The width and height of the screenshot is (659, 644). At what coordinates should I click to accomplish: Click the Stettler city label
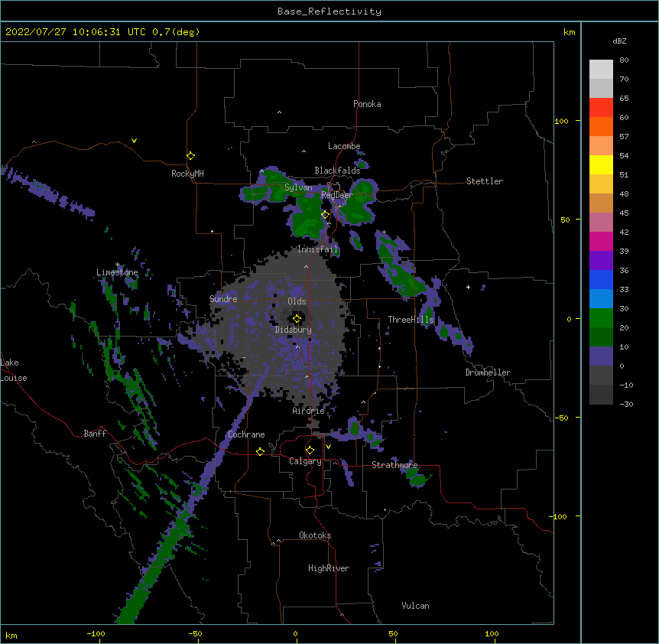tap(485, 181)
